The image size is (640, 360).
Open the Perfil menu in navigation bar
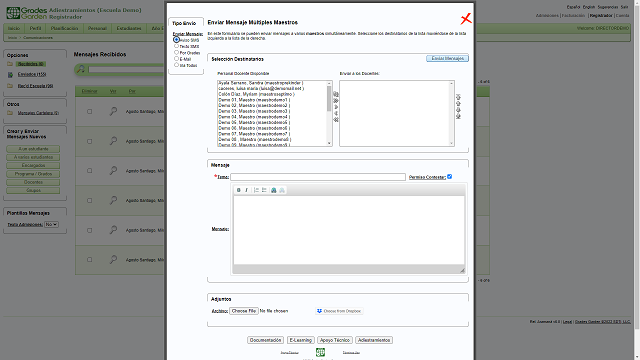(x=35, y=29)
